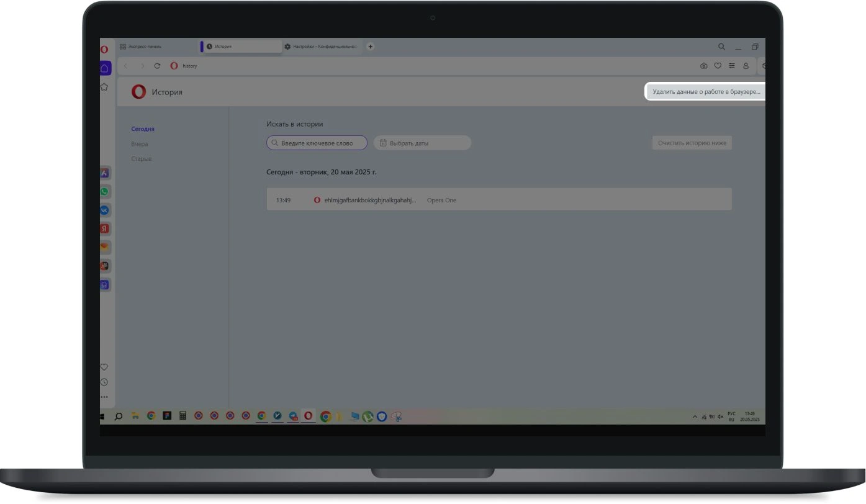Open the sidebar three-dots setup menu
This screenshot has height=504, width=866.
click(x=104, y=397)
